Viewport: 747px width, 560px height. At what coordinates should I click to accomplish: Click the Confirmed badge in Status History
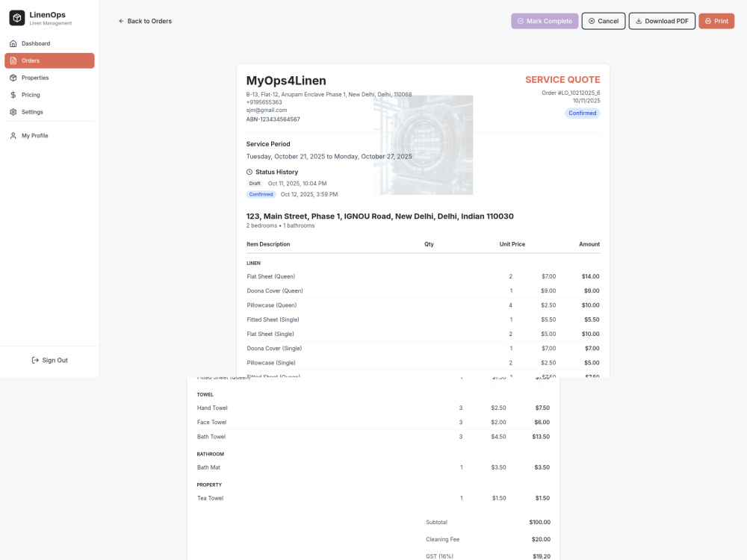coord(261,194)
